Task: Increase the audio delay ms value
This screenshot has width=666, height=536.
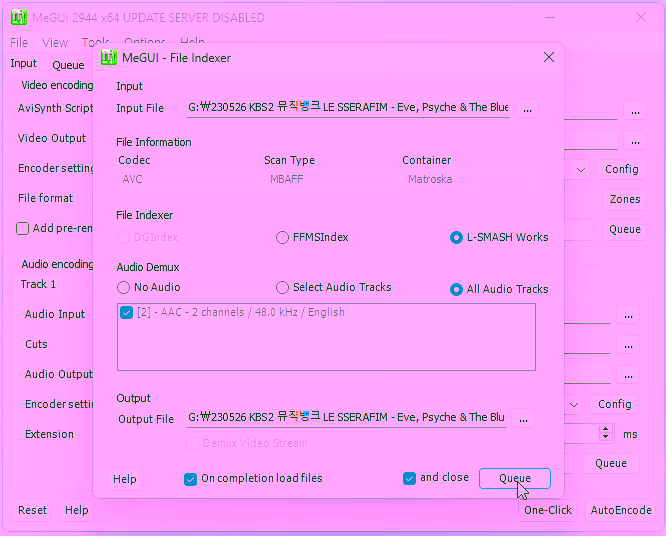Action: click(606, 429)
